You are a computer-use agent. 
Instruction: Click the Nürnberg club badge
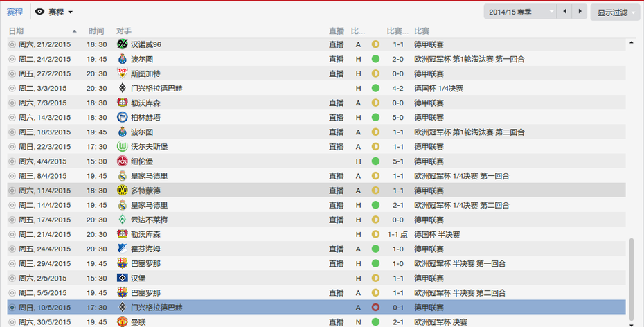123,161
